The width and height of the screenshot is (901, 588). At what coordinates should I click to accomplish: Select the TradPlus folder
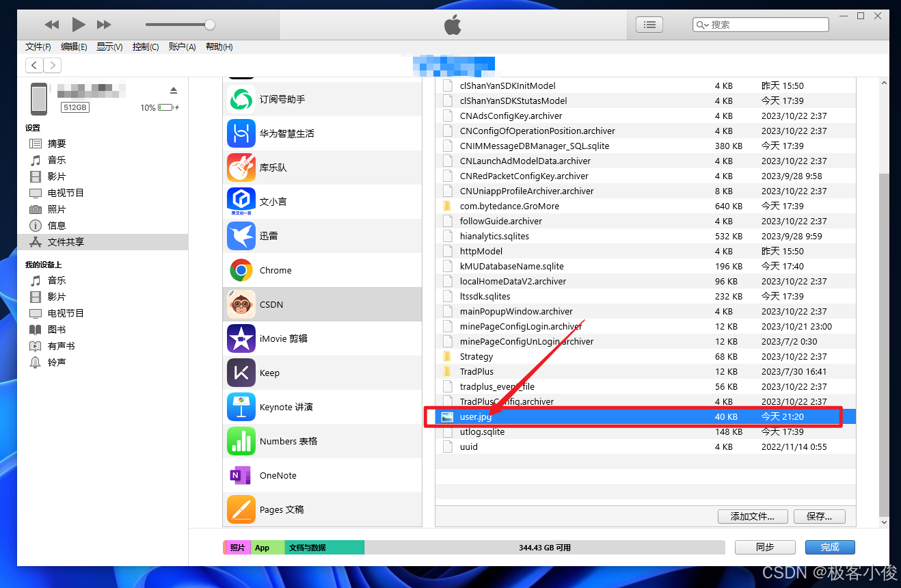coord(645,371)
